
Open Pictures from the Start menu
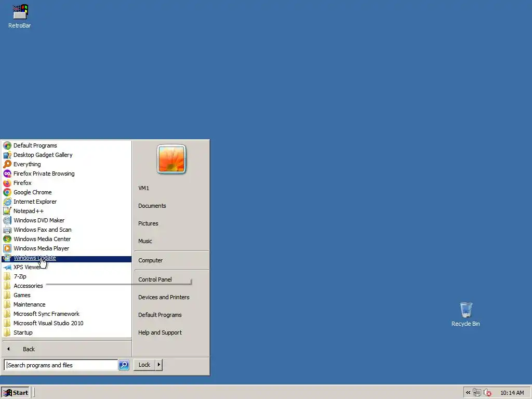click(171, 223)
